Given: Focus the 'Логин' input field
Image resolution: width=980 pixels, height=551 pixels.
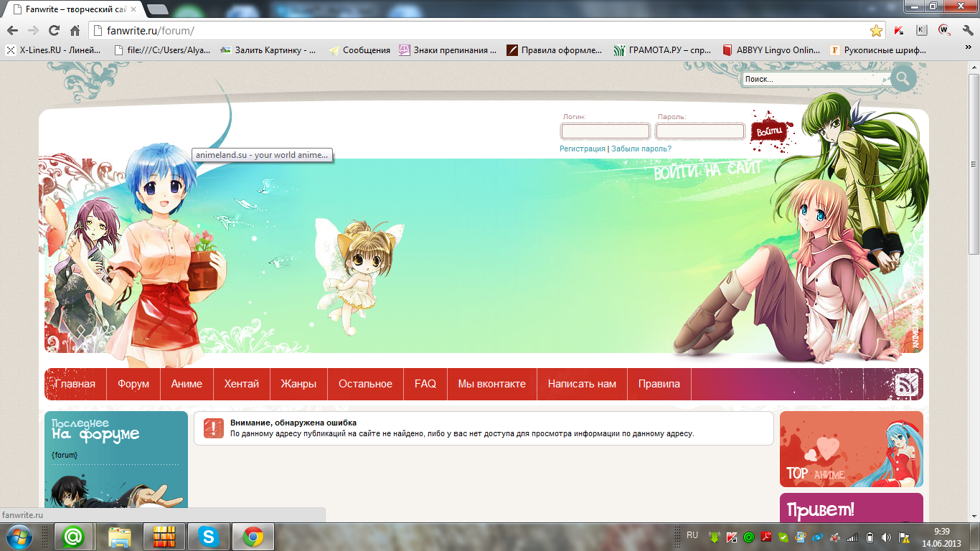Looking at the screenshot, I should (x=606, y=131).
